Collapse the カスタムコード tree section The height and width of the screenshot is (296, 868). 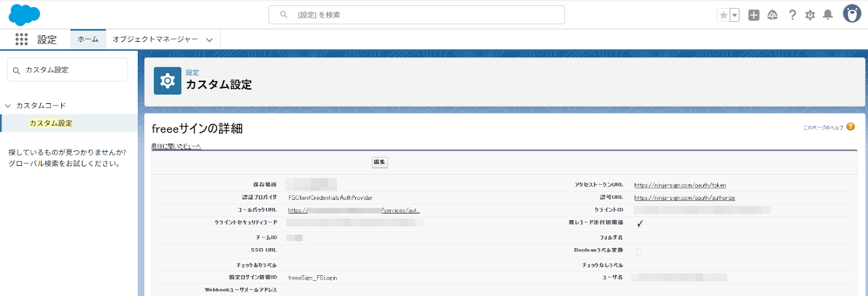tap(8, 106)
